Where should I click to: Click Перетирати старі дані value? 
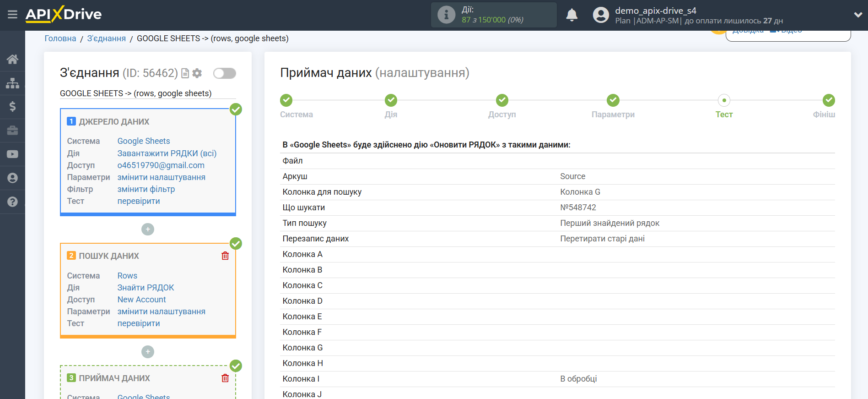602,239
